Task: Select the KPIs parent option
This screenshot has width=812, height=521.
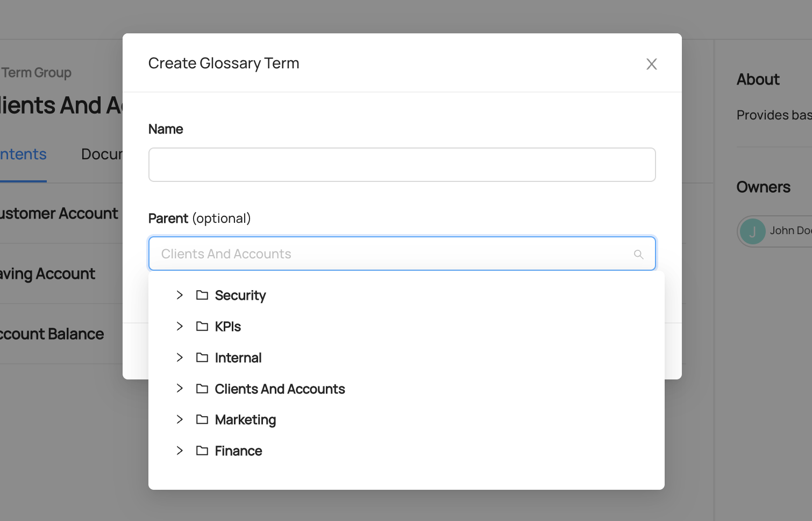Action: pyautogui.click(x=227, y=327)
